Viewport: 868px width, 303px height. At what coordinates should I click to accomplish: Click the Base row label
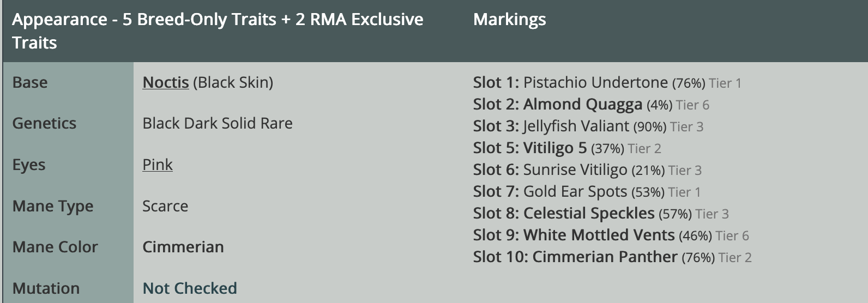point(30,82)
